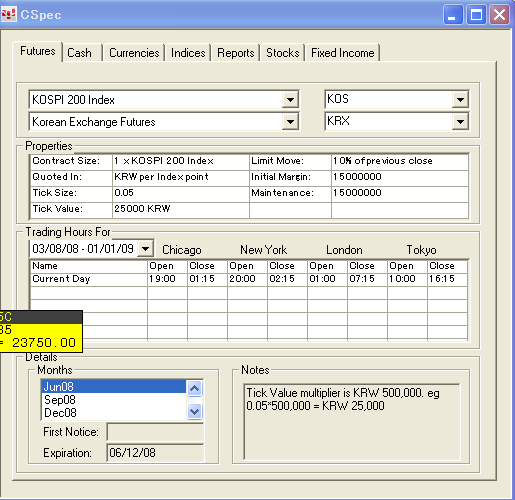This screenshot has width=515, height=500.
Task: Click London open time 01:00
Action: coord(327,279)
